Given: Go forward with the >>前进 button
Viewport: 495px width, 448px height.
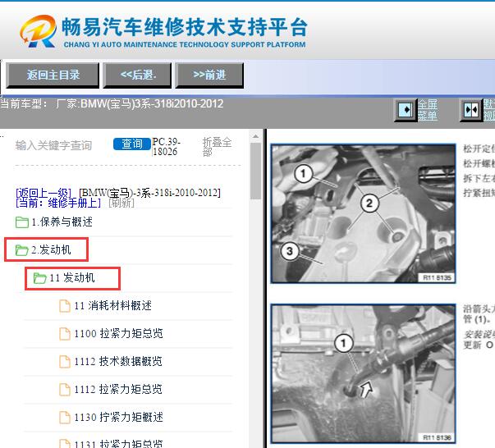Looking at the screenshot, I should (209, 75).
